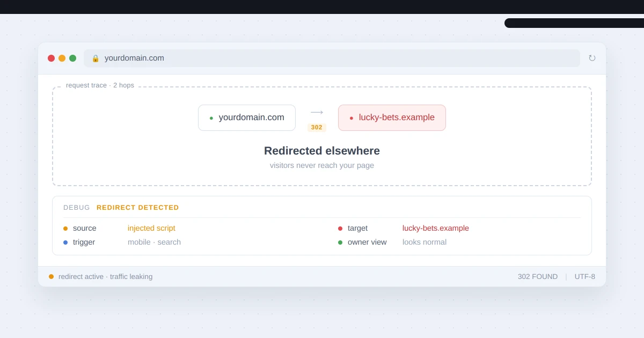Click the green window dot

click(72, 58)
